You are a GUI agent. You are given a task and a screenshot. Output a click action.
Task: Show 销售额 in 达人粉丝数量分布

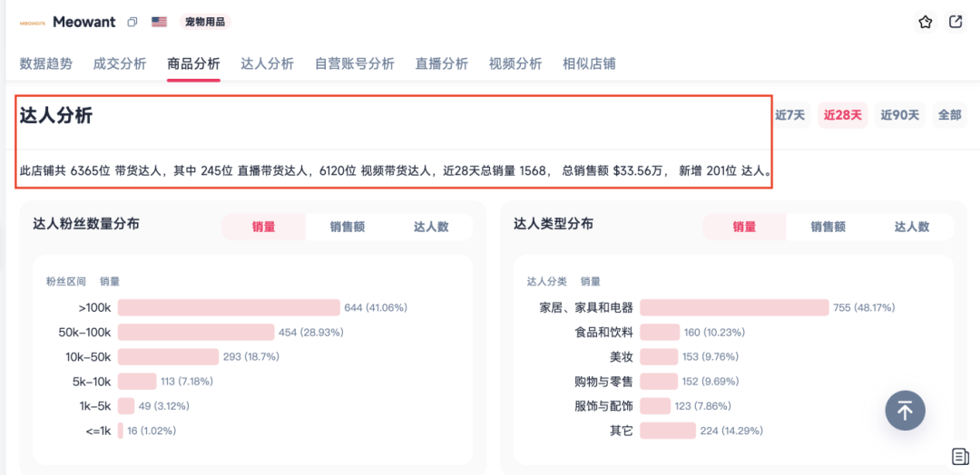tap(347, 227)
